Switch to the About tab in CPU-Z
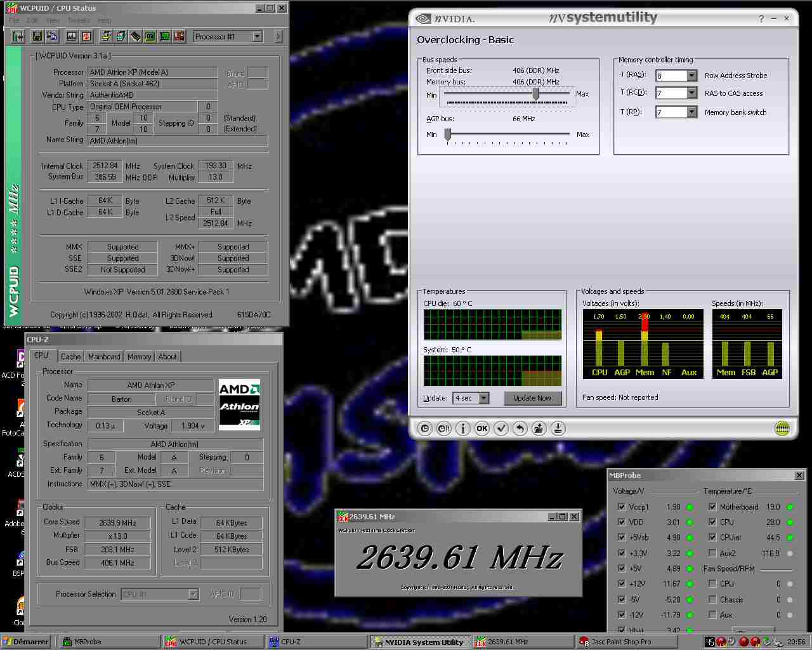The width and height of the screenshot is (812, 650). tap(167, 357)
